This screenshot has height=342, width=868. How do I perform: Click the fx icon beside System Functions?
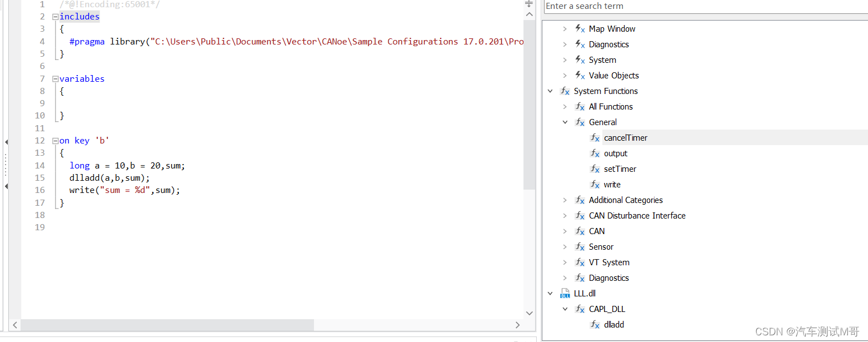(x=565, y=91)
